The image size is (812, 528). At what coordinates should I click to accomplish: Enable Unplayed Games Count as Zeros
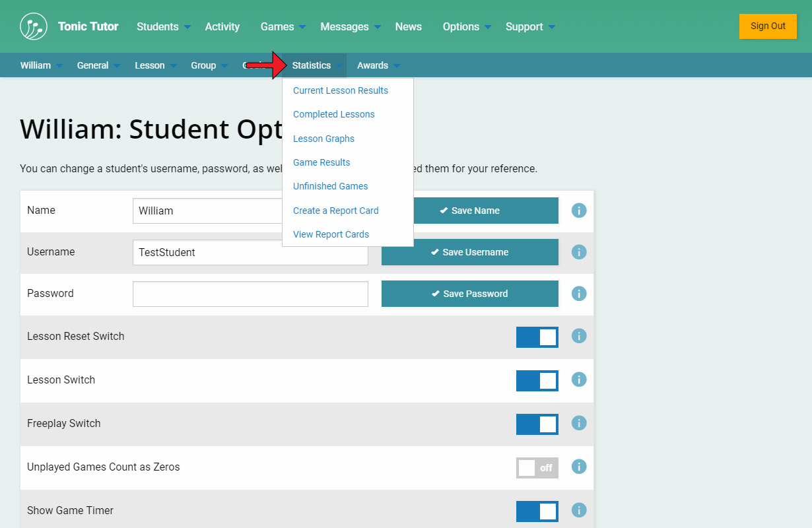pyautogui.click(x=537, y=468)
